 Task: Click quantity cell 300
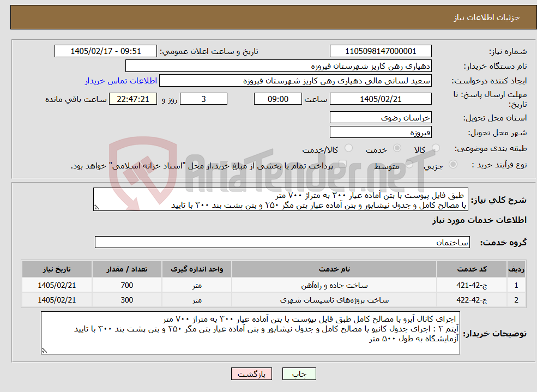(126, 300)
